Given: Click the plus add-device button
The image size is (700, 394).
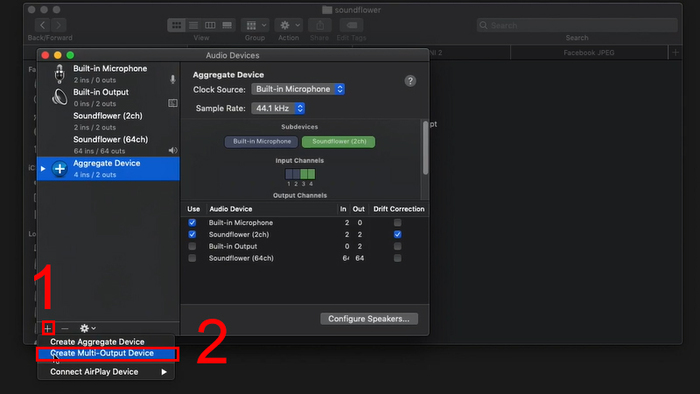Looking at the screenshot, I should tap(48, 328).
